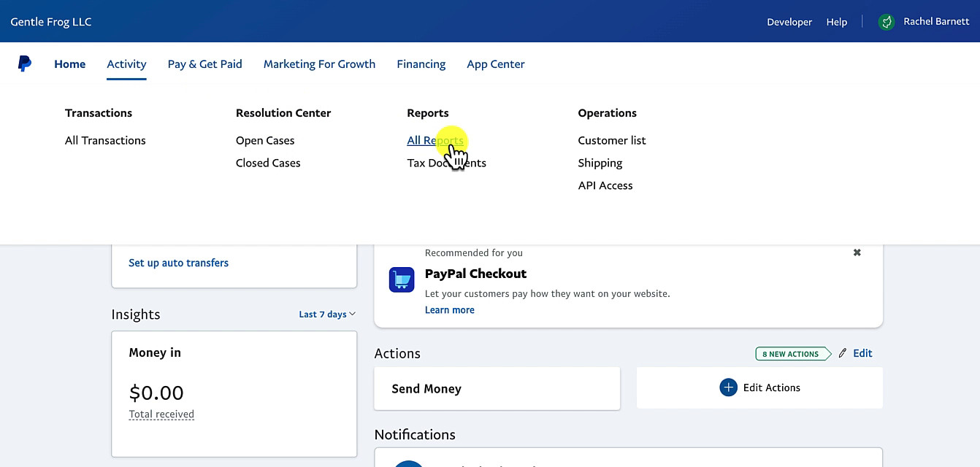
Task: Click the Rachel Barnett account name
Action: coord(936,21)
